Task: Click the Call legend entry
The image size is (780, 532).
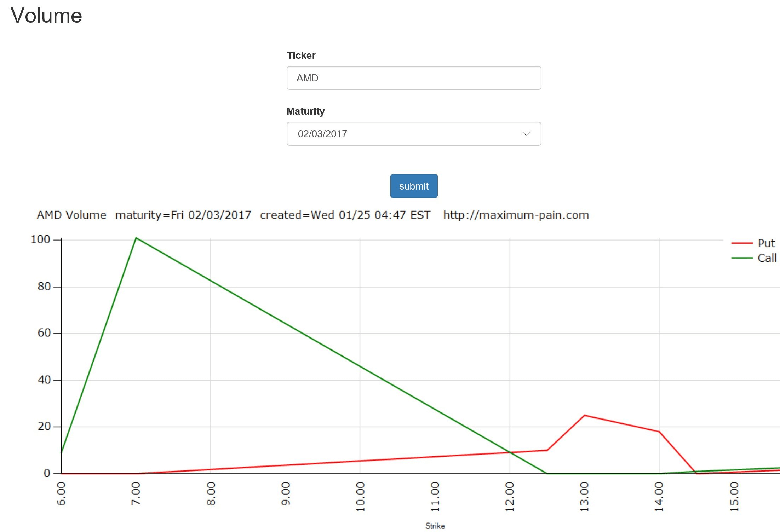Action: click(767, 258)
